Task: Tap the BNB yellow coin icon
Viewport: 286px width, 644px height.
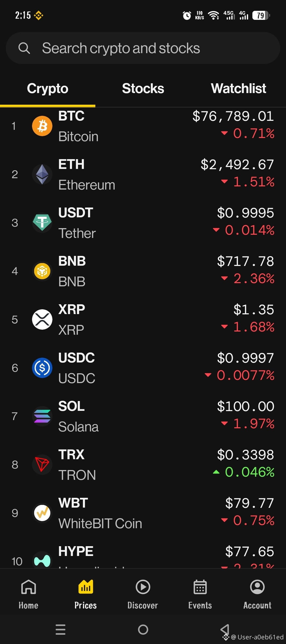Action: [x=42, y=271]
